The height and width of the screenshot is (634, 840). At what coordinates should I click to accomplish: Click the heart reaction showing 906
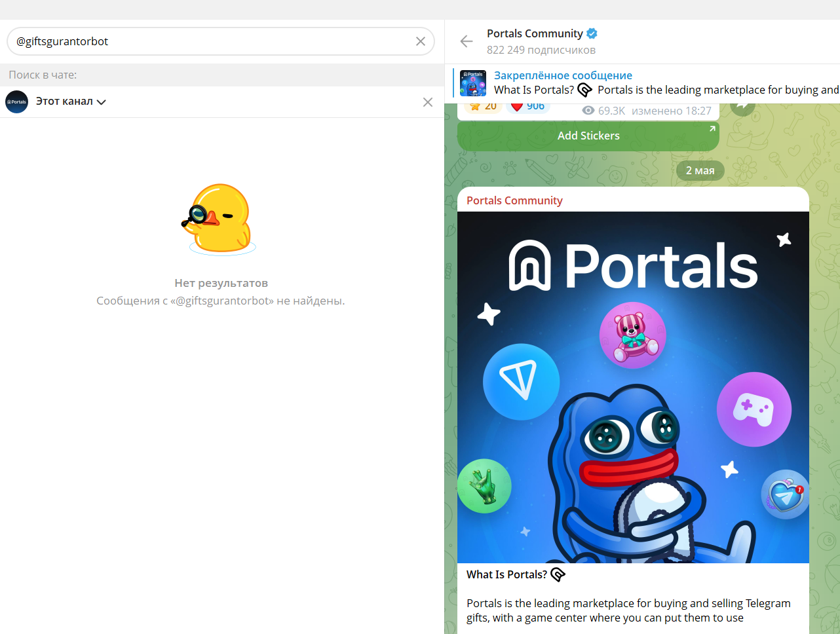[x=528, y=107]
